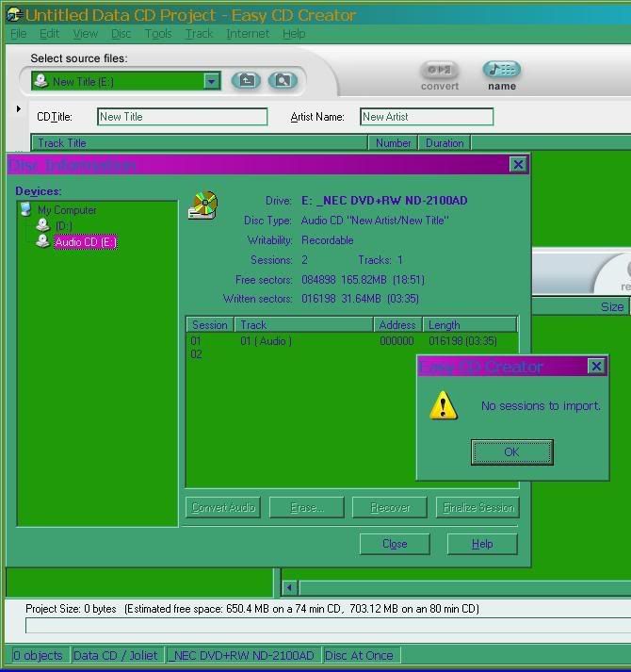Screen dimensions: 631x672
Task: Click the Convert Audio button
Action: 223,507
